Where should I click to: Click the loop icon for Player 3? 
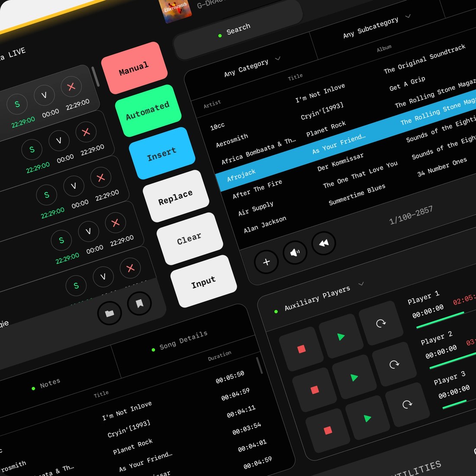407,404
